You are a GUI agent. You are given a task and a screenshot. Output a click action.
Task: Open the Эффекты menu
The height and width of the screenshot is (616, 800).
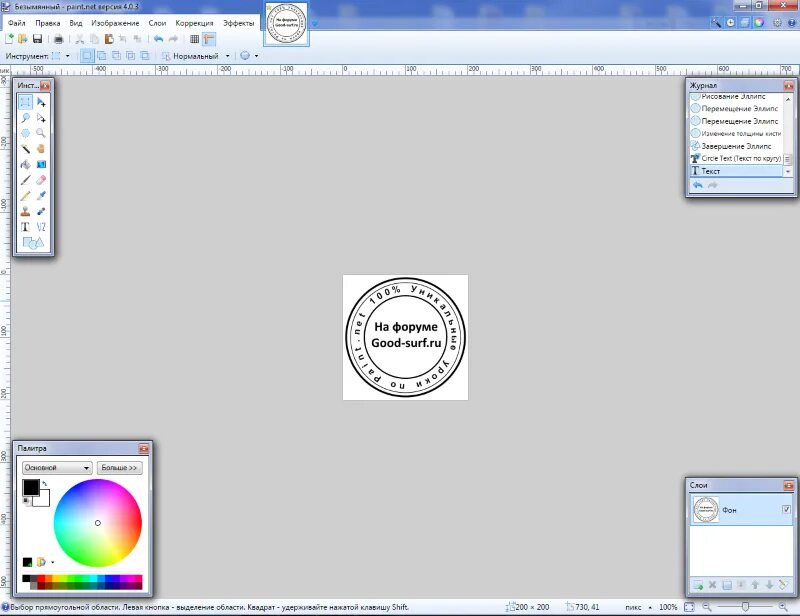click(238, 23)
